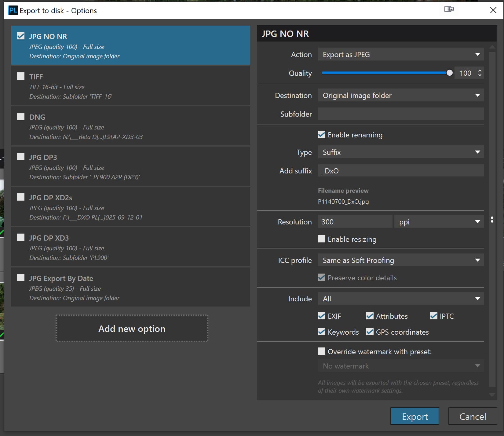Click the Quality value stepper arrows

coord(480,73)
